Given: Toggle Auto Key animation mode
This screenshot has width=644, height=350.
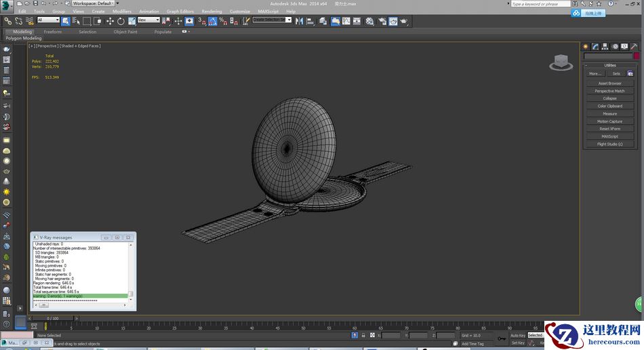Looking at the screenshot, I should point(517,335).
